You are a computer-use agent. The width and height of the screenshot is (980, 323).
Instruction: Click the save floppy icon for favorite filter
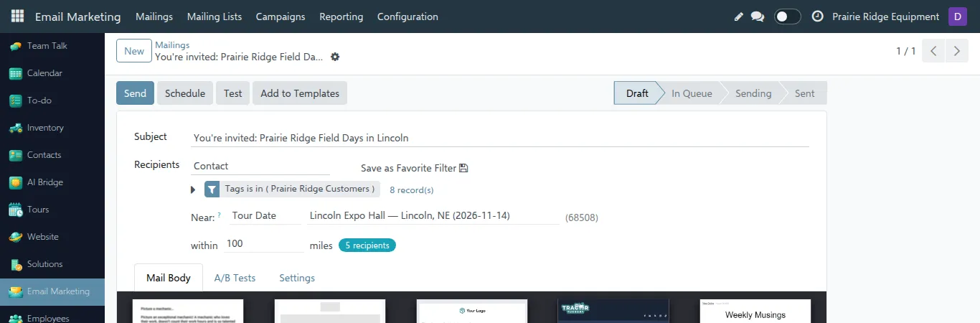click(x=463, y=168)
